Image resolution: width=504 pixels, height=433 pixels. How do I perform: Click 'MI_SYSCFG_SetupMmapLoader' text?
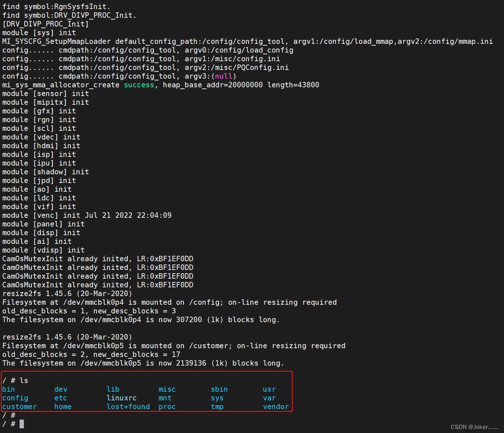point(56,41)
